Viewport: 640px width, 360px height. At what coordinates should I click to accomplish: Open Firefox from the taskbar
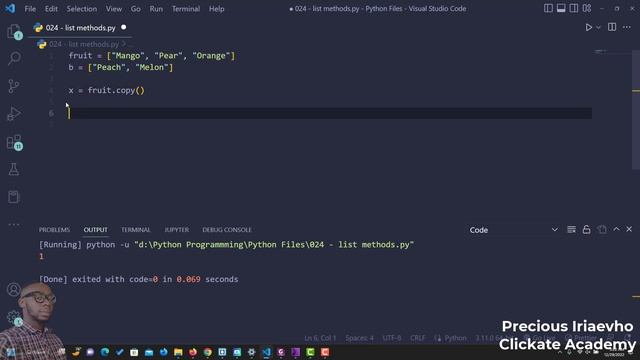[193, 352]
